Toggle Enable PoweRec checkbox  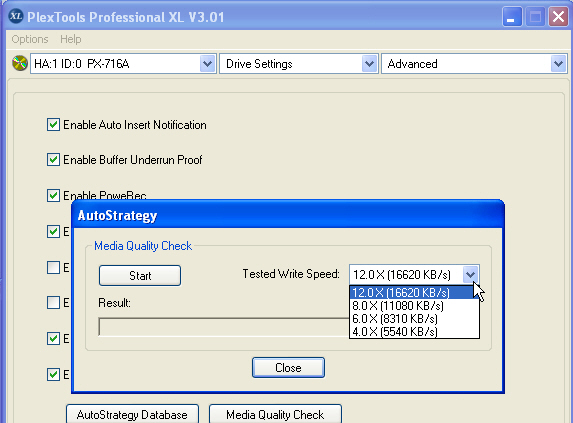click(x=53, y=195)
